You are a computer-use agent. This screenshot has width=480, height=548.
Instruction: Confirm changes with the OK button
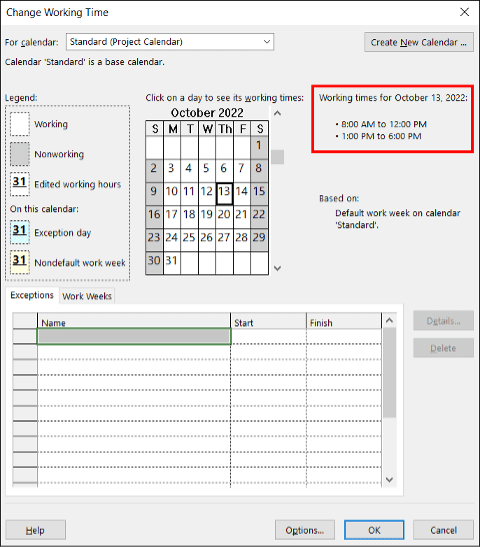pos(374,530)
